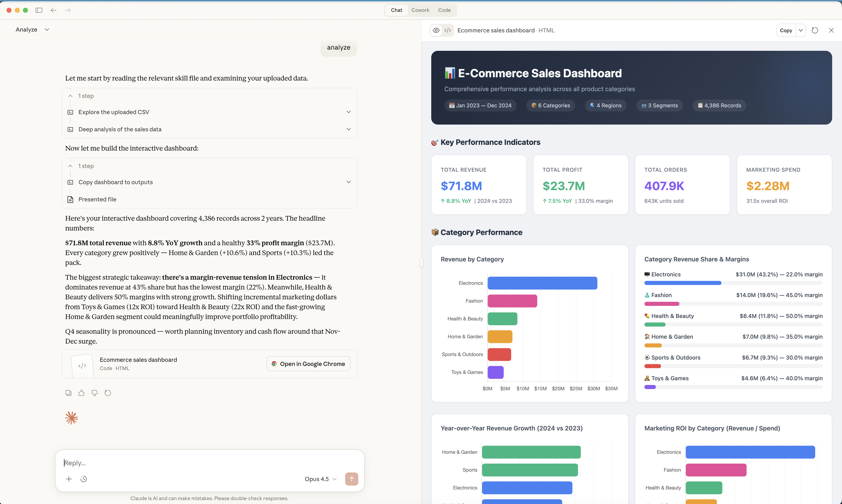This screenshot has height=504, width=842.
Task: Expand Copy dashboard to outputs step
Action: click(x=348, y=182)
